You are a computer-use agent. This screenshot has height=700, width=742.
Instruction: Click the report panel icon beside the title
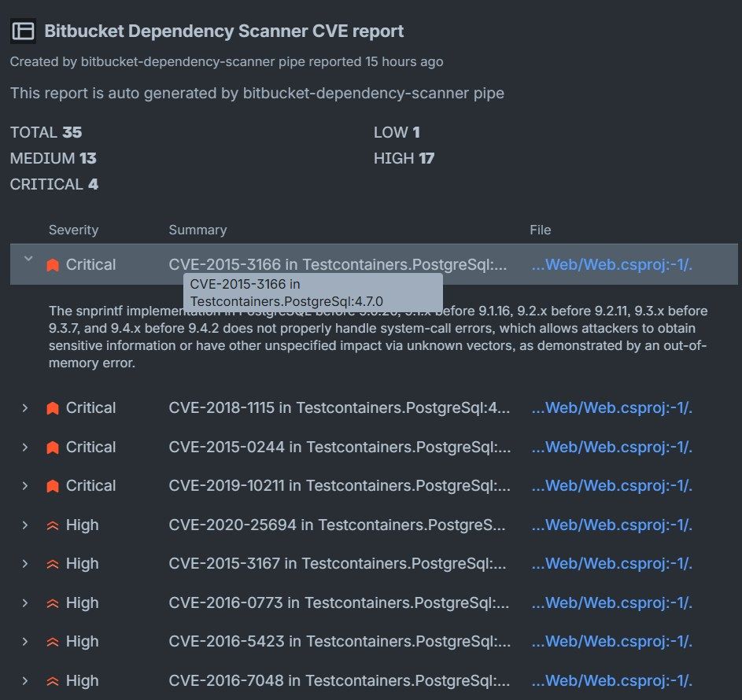pos(24,31)
